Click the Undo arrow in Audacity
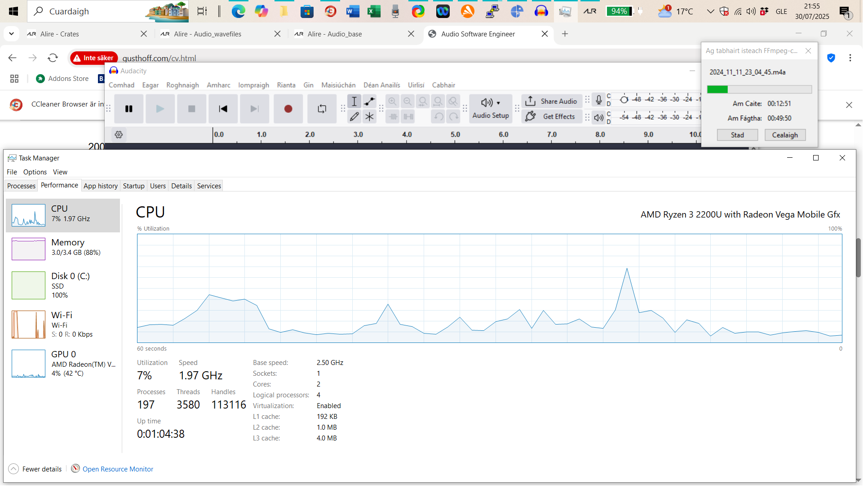 [438, 116]
